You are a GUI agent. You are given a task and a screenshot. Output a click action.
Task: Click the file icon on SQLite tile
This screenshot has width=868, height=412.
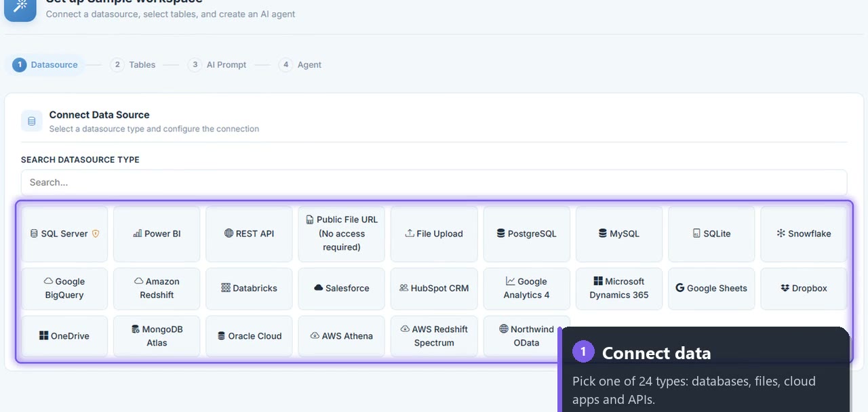coord(696,234)
